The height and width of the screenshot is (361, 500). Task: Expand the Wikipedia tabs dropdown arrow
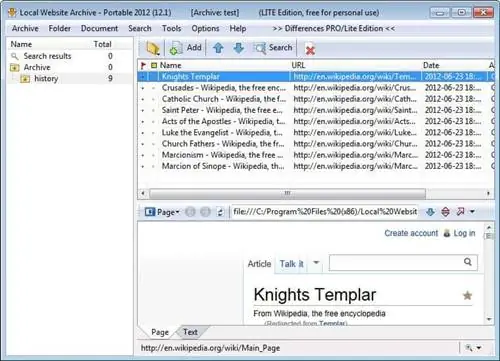click(316, 263)
